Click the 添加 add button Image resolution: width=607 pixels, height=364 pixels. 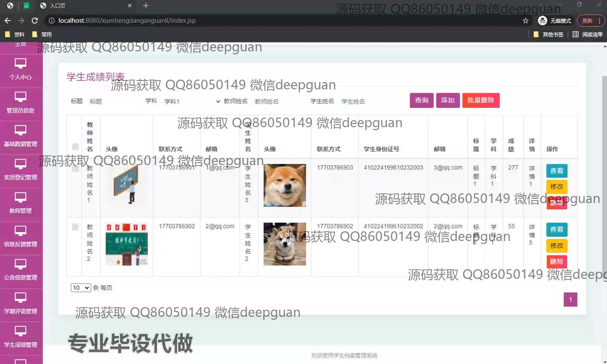point(448,100)
